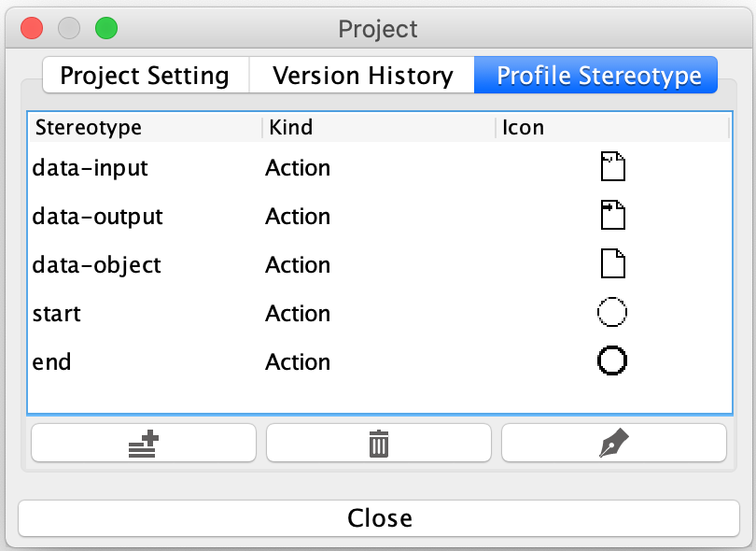Viewport: 756px width, 551px height.
Task: Choose the start stereotype row
Action: [x=57, y=314]
